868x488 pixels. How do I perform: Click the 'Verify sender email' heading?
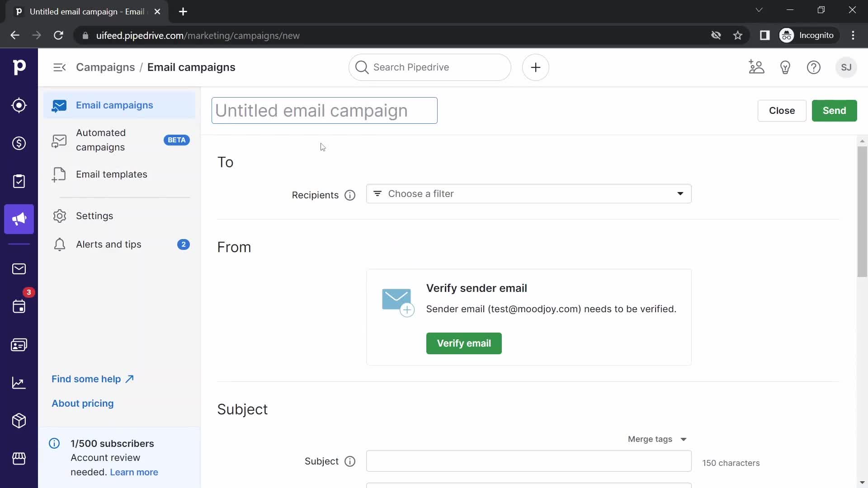476,288
